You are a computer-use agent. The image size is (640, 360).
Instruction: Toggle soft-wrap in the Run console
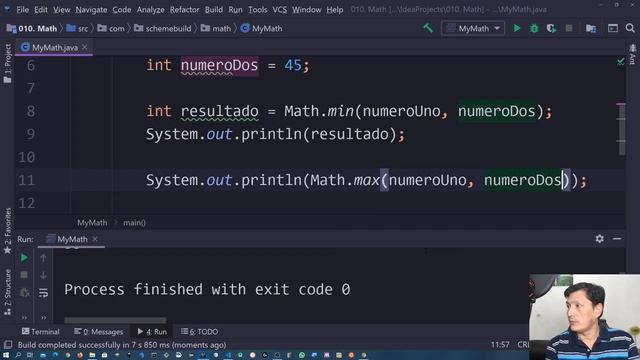(43, 293)
